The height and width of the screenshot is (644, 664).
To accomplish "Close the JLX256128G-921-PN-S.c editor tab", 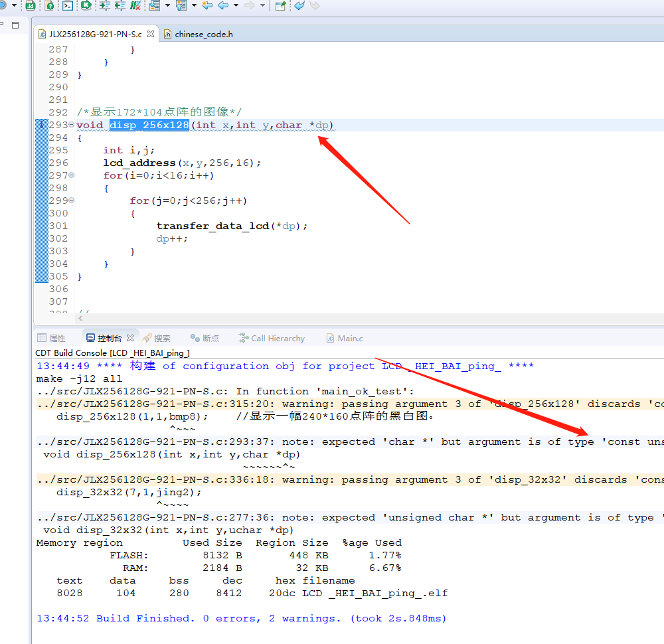I will coord(151,34).
